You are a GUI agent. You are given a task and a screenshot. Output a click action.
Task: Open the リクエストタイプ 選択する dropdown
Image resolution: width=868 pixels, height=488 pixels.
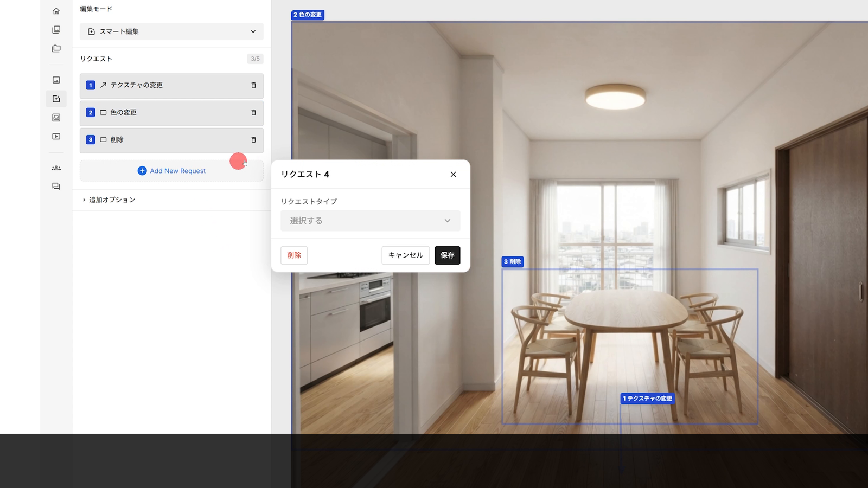370,221
